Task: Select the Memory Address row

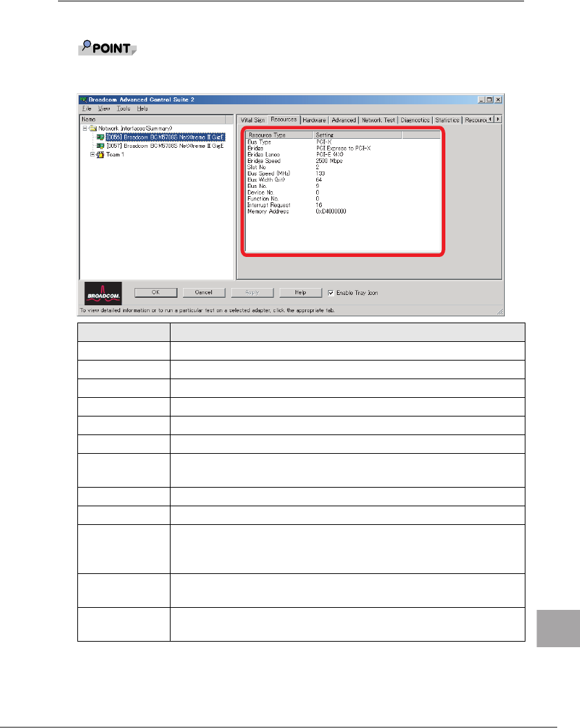Action: tap(343, 211)
